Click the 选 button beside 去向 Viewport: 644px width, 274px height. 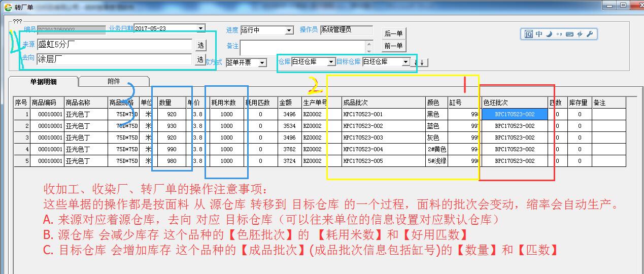(200, 59)
